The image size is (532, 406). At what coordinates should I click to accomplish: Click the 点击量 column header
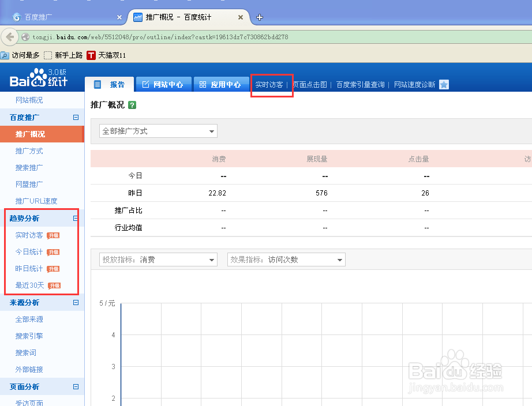419,159
